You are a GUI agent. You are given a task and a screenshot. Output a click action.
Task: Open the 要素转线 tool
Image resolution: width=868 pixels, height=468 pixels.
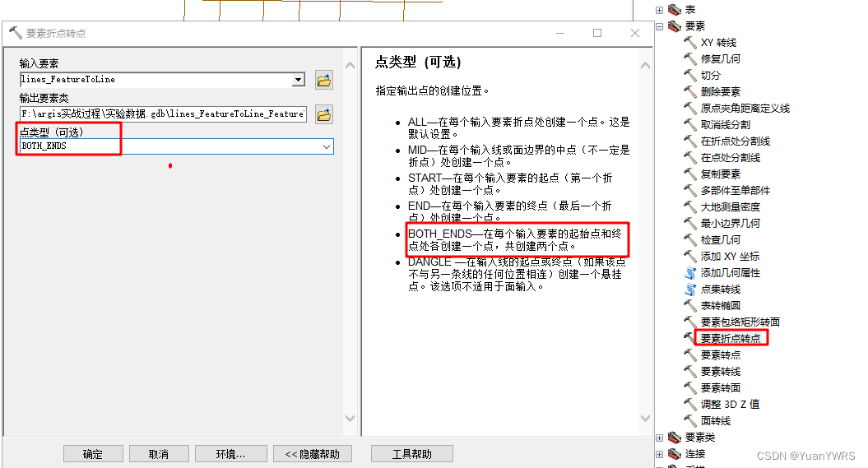tap(720, 371)
